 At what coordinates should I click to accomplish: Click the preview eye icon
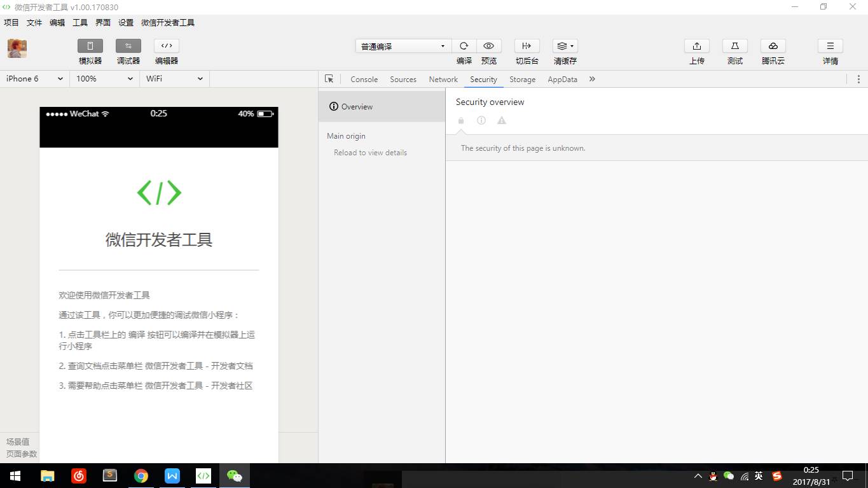488,46
